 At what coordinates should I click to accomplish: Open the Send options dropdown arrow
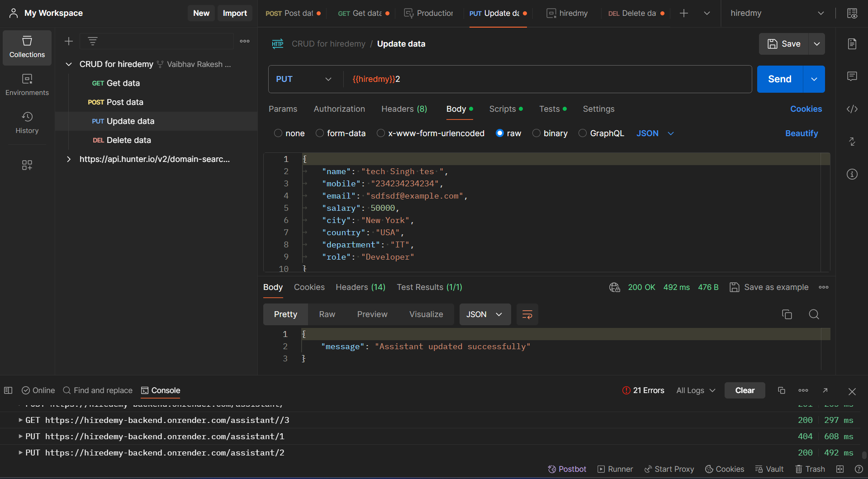click(x=814, y=79)
